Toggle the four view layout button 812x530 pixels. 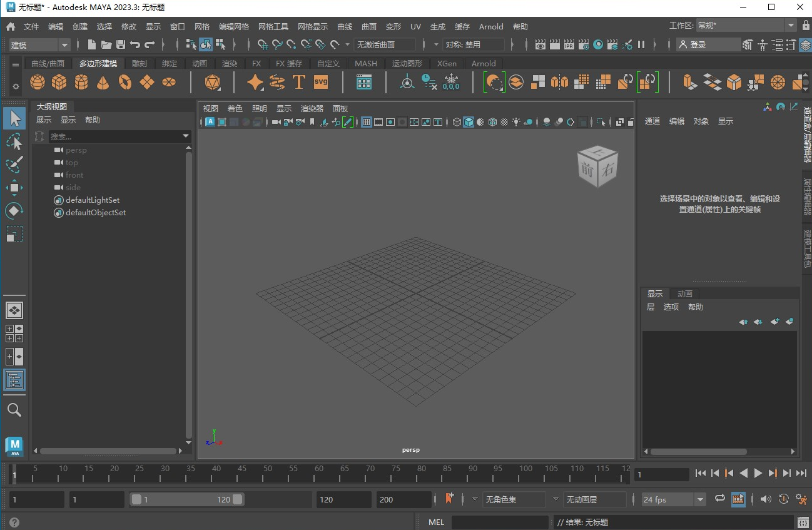click(x=14, y=333)
